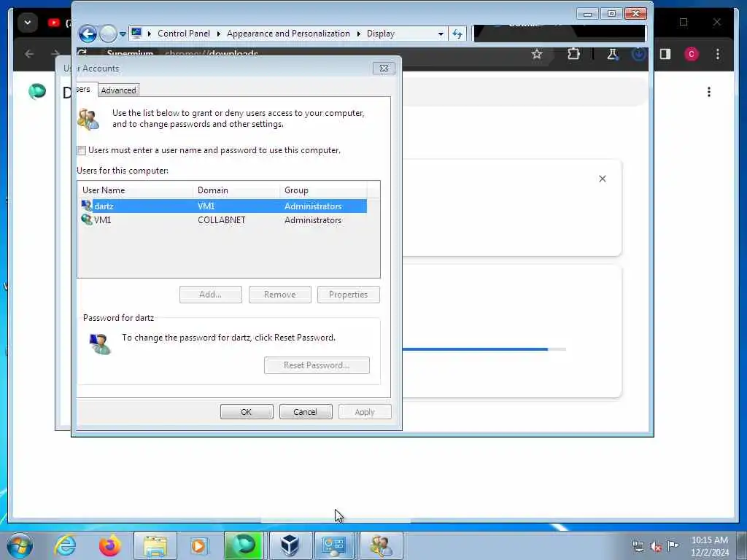
Task: Dismiss the download card with X
Action: pyautogui.click(x=603, y=179)
